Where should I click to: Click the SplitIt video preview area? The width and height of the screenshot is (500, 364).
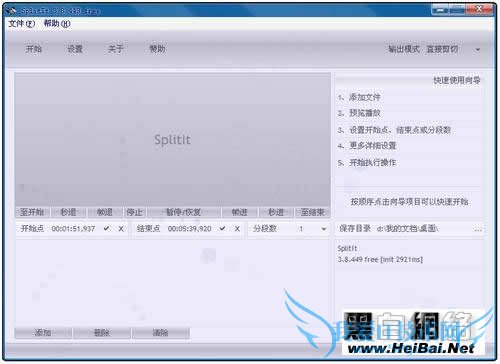click(x=173, y=140)
